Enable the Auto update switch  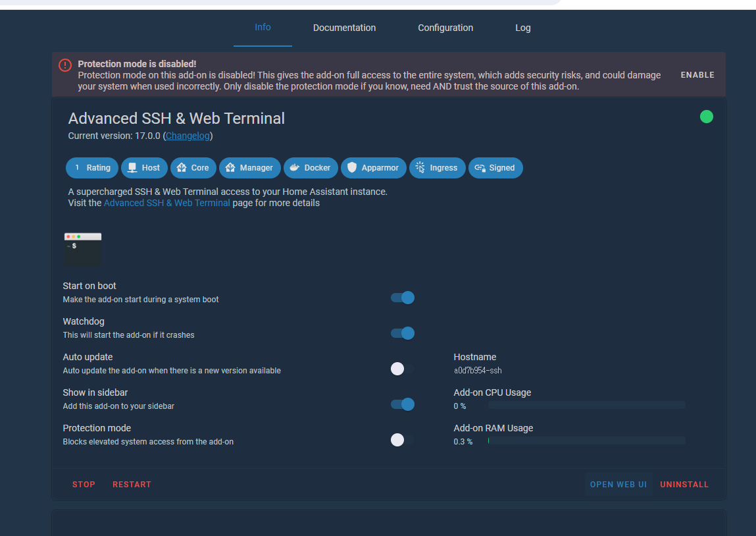click(x=402, y=369)
